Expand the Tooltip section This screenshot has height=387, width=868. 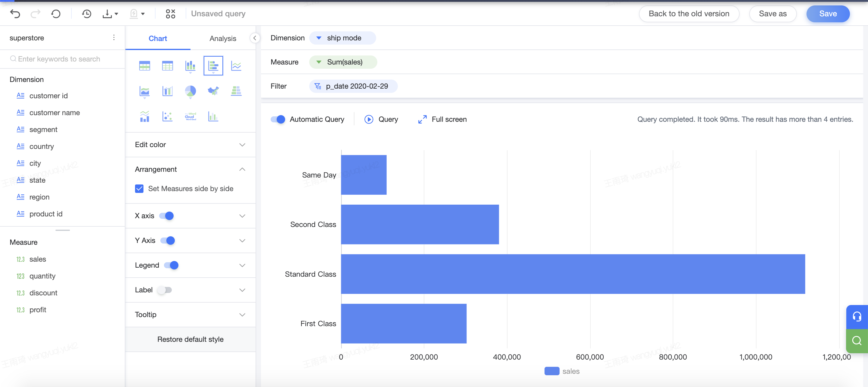coord(242,315)
